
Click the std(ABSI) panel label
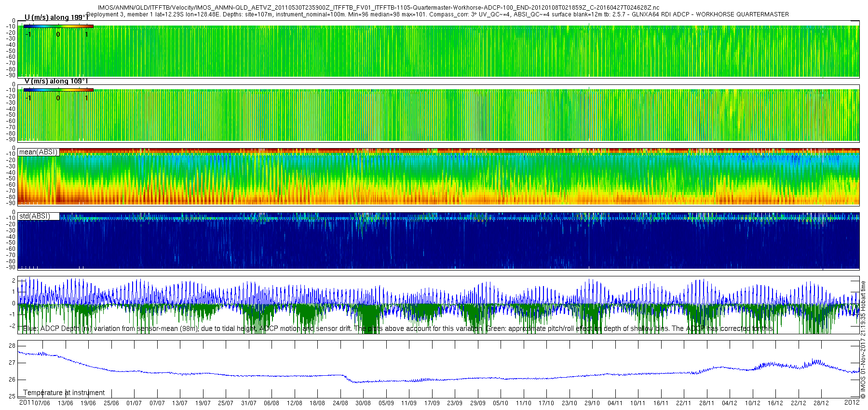(34, 216)
